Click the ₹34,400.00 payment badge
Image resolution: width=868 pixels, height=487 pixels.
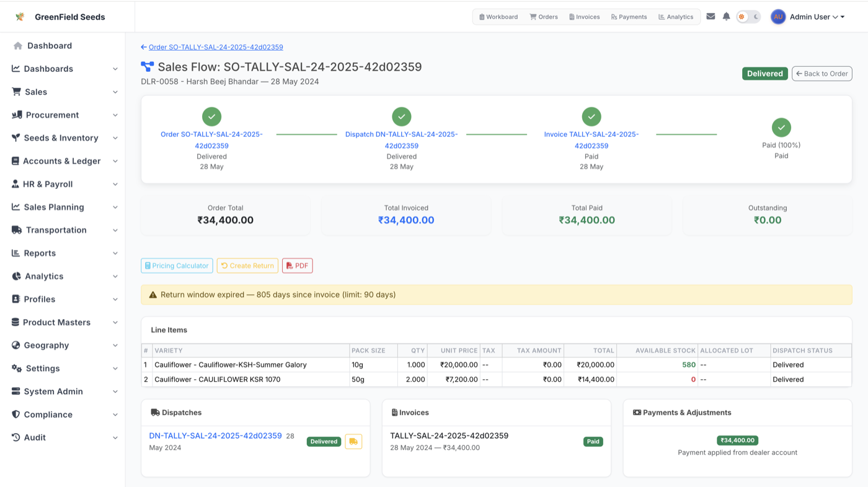pyautogui.click(x=737, y=441)
